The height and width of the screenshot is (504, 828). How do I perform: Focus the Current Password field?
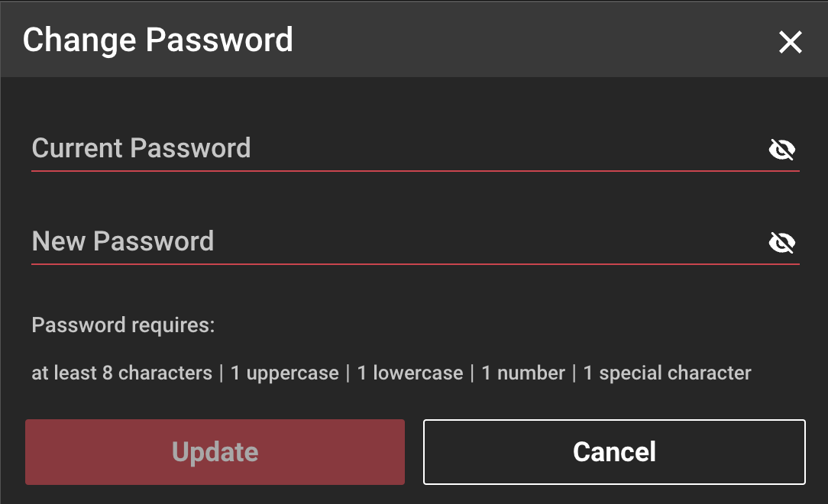(382, 148)
